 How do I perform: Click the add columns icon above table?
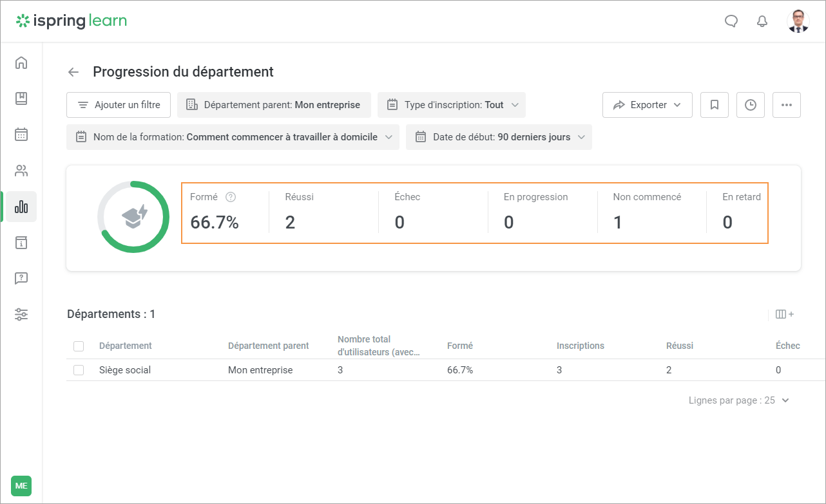coord(784,314)
